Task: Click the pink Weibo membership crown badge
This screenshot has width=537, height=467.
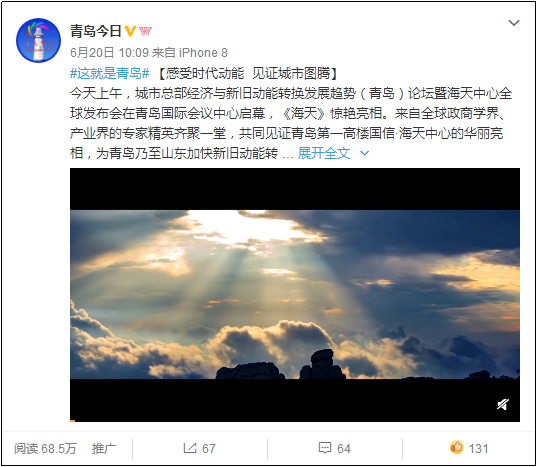Action: click(x=146, y=31)
